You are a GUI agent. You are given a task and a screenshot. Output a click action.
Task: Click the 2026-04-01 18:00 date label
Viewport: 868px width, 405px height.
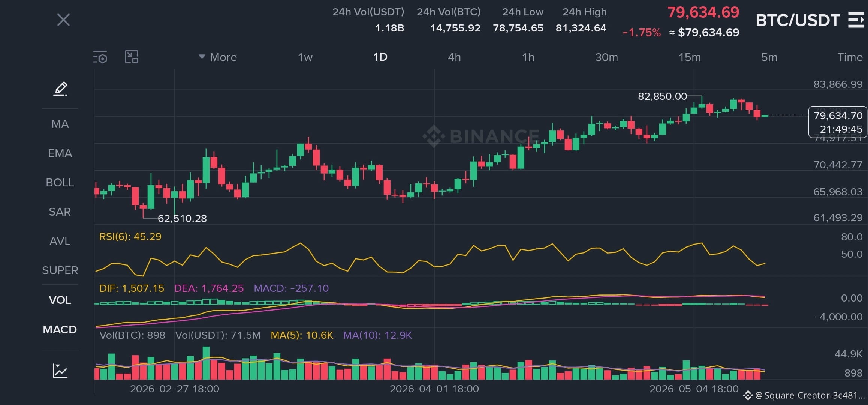(434, 389)
